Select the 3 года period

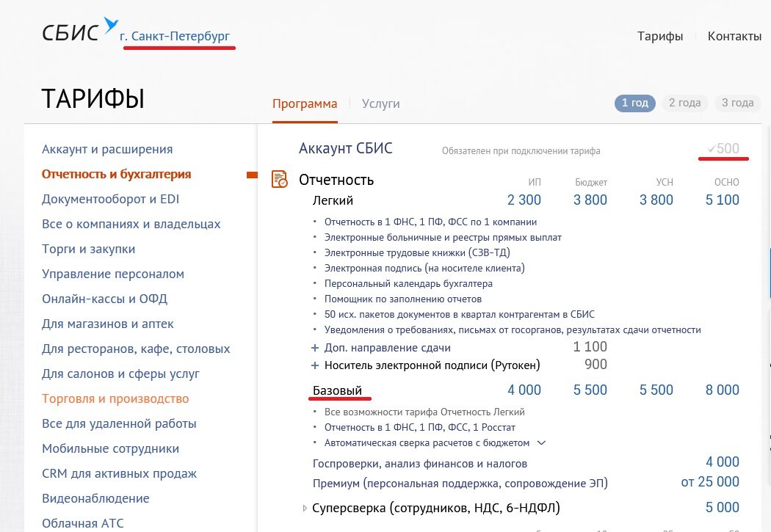click(737, 103)
